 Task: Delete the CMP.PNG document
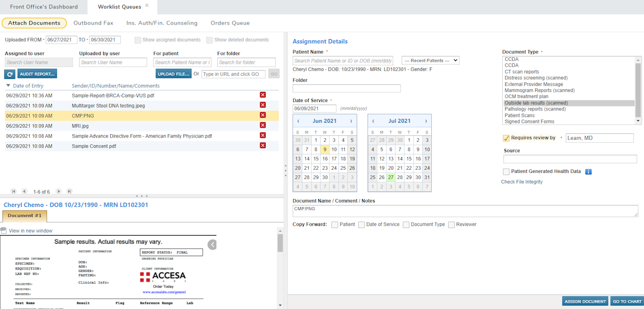[x=263, y=115]
